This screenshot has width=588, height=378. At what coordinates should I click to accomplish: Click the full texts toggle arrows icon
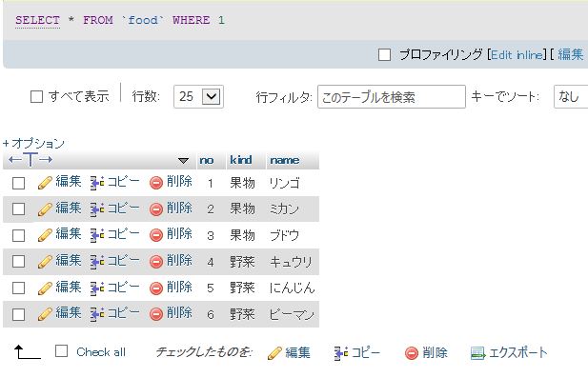click(30, 160)
